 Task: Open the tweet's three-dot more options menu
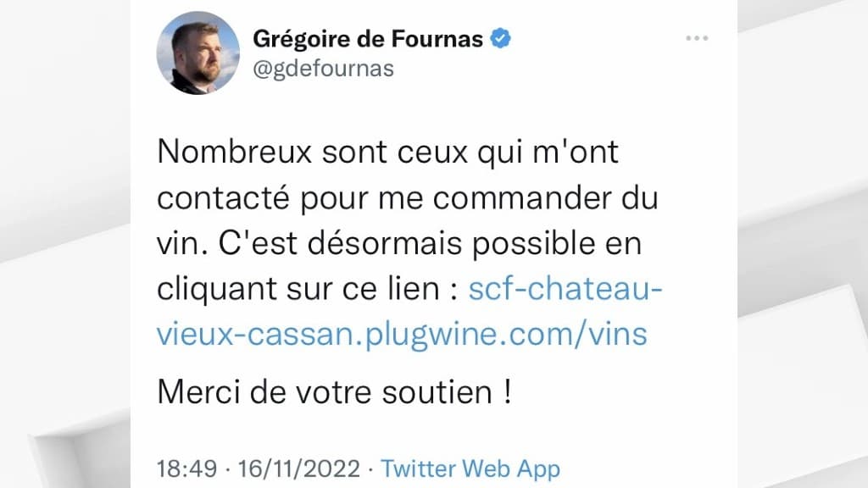click(x=696, y=39)
